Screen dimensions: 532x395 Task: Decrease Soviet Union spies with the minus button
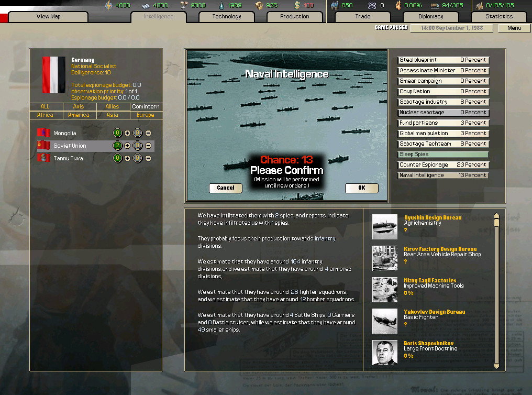coord(148,146)
